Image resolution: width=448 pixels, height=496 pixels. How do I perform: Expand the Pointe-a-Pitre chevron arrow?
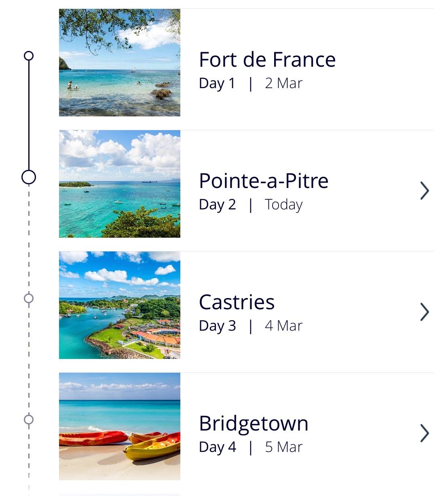point(424,191)
